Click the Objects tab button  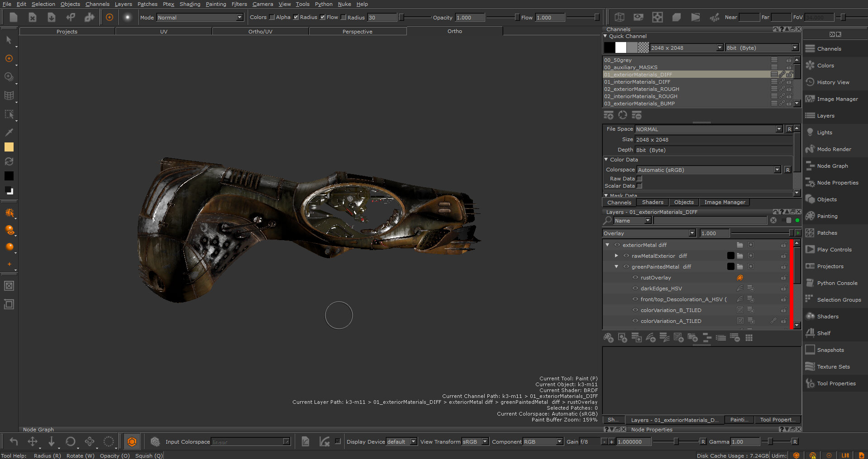tap(683, 202)
